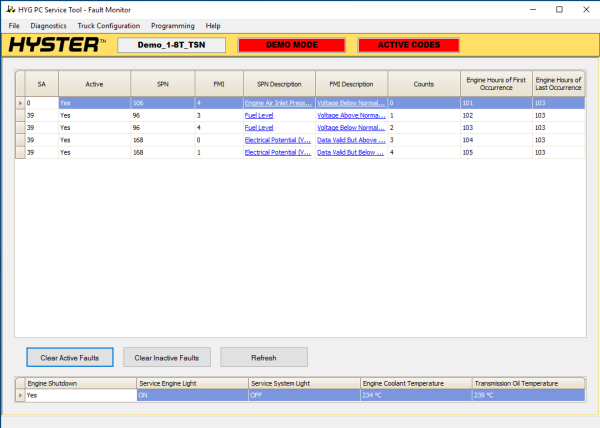Open the Programming menu
This screenshot has height=428, width=600.
(173, 26)
